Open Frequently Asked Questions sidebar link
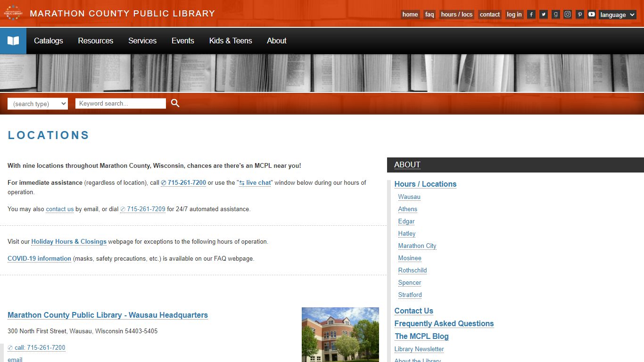 point(444,324)
